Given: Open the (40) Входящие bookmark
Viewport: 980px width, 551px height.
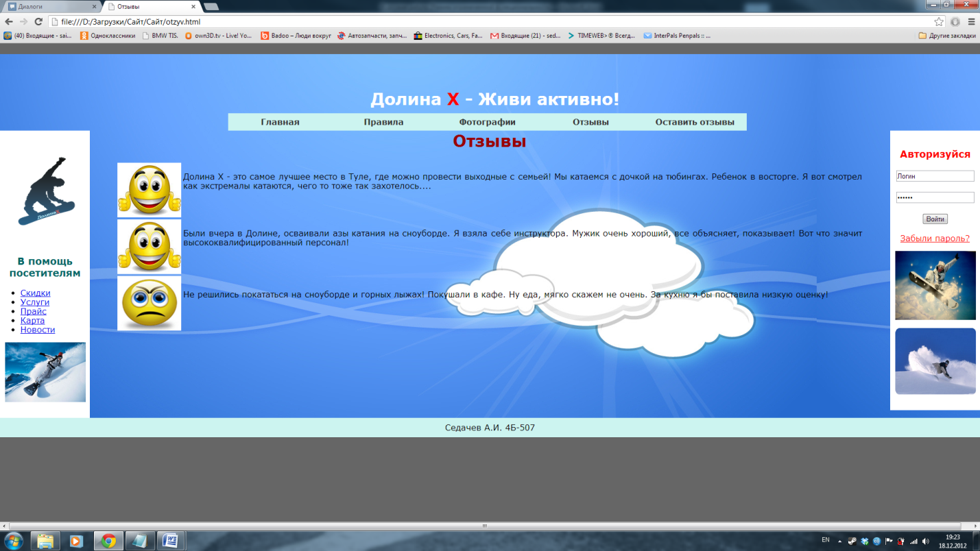Looking at the screenshot, I should tap(38, 36).
